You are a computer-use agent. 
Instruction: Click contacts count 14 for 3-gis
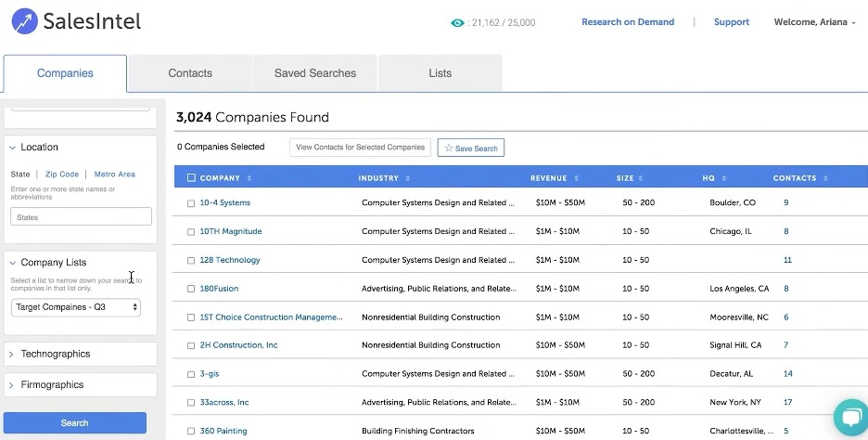click(788, 374)
